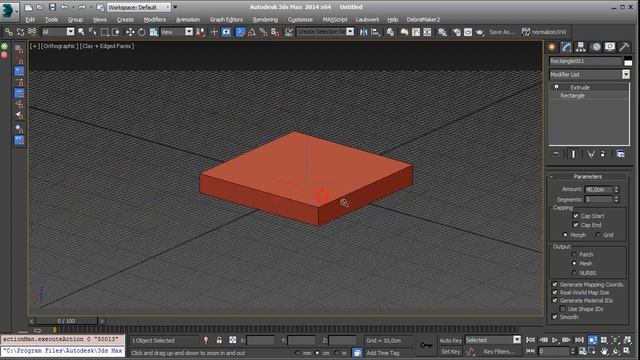Viewport: 640px width, 360px height.
Task: Open the Modifier List dropdown
Action: tap(626, 74)
